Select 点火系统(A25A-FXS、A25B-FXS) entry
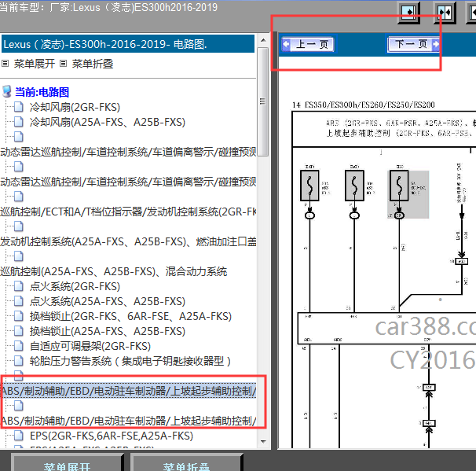Screen dimensions: 476x471 coord(108,301)
